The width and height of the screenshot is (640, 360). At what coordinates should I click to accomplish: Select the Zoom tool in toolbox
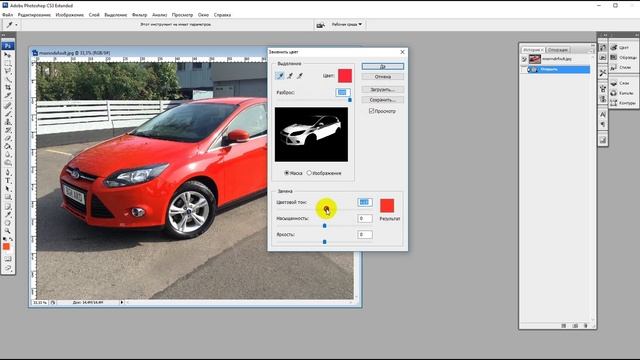[x=8, y=231]
